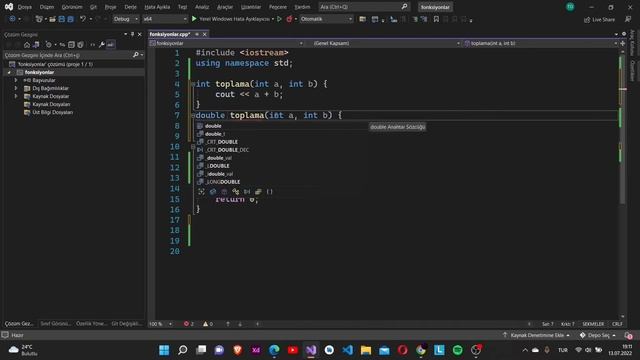Screen dimensions: 640x360
Task: Expand the Başvurular tree node
Action: (16, 80)
